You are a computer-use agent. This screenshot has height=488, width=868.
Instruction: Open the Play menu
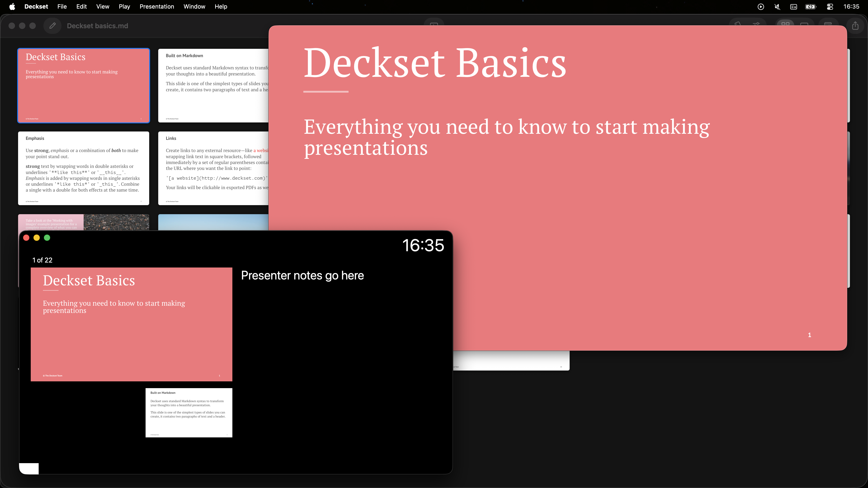point(124,7)
